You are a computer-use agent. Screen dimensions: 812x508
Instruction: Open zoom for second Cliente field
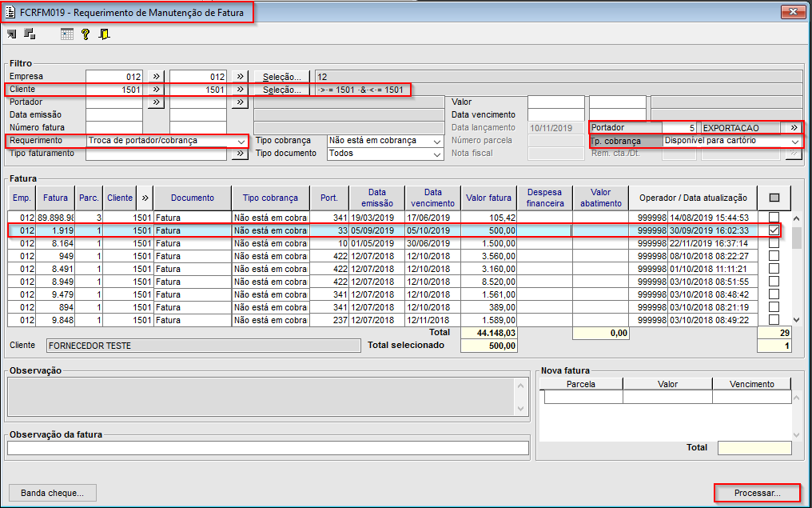(x=239, y=89)
